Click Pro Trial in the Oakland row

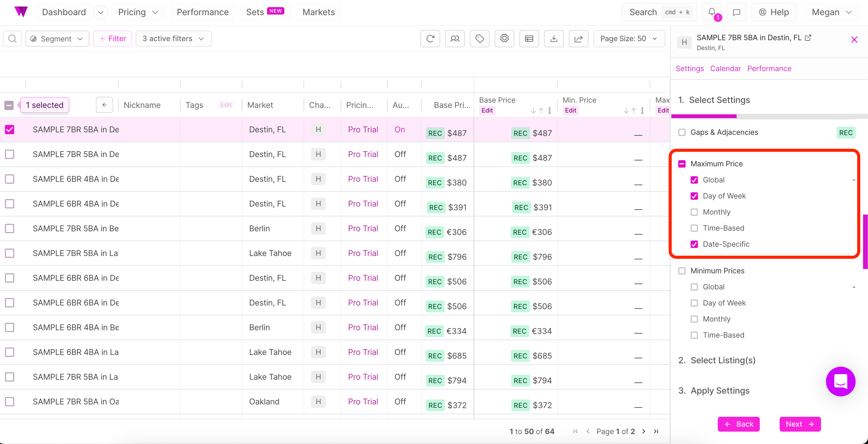click(x=363, y=402)
